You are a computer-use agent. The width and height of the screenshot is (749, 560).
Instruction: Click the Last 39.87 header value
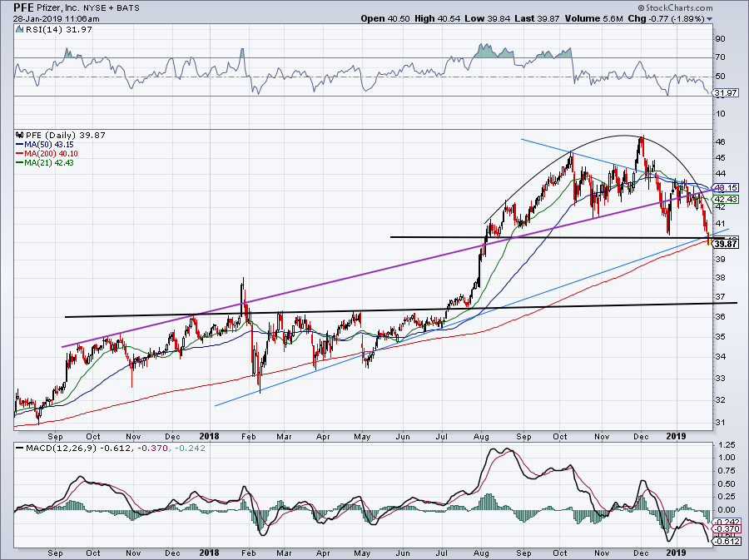coord(538,18)
